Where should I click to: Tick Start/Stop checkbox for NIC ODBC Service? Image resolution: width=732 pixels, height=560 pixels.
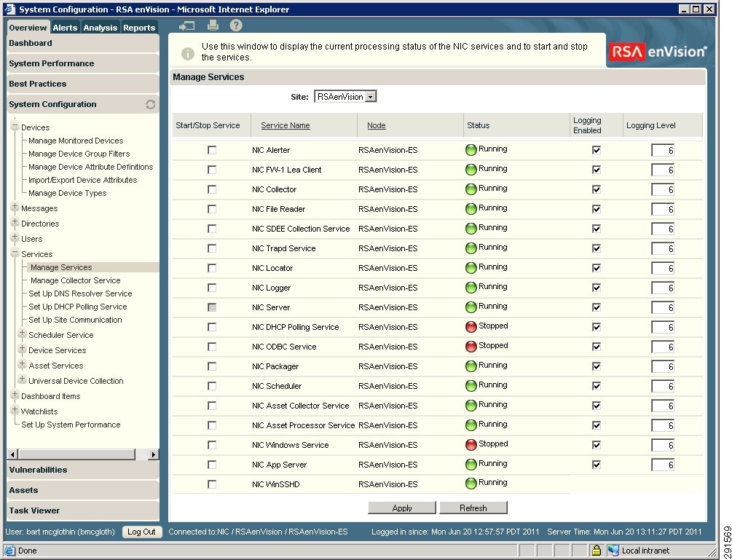[x=212, y=347]
